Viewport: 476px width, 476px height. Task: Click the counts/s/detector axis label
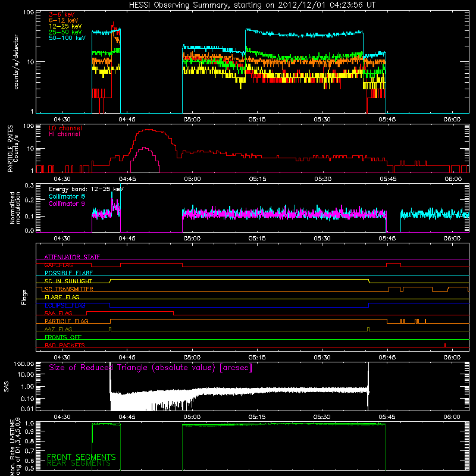pyautogui.click(x=16, y=62)
